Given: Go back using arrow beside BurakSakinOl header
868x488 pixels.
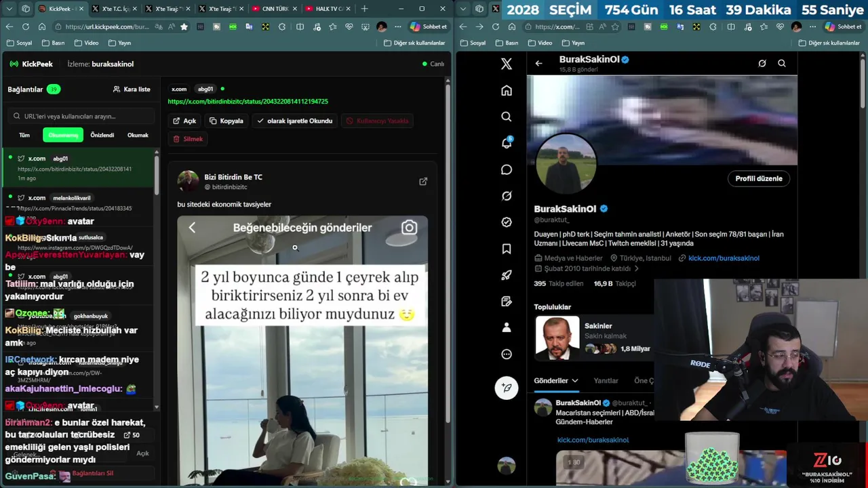Looking at the screenshot, I should pos(539,64).
